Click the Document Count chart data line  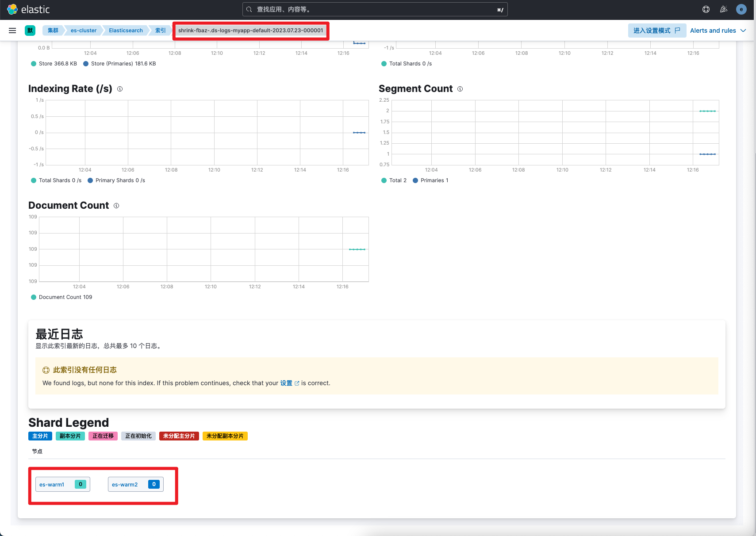pyautogui.click(x=357, y=249)
